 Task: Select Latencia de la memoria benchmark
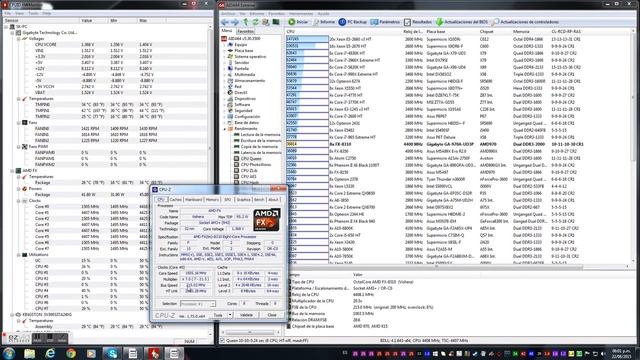point(258,153)
